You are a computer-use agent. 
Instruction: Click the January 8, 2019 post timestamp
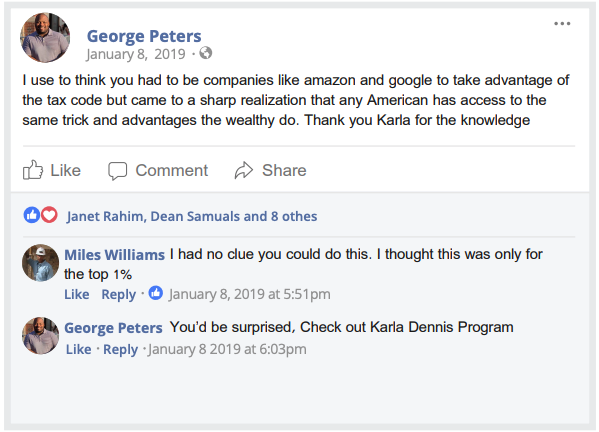point(136,54)
